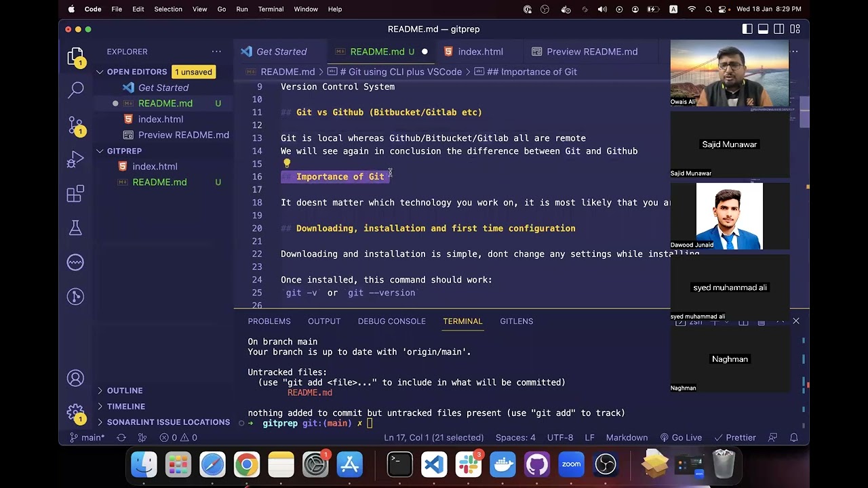Screen dimensions: 868x488
Task: Expand the Timeline section
Action: (126, 407)
